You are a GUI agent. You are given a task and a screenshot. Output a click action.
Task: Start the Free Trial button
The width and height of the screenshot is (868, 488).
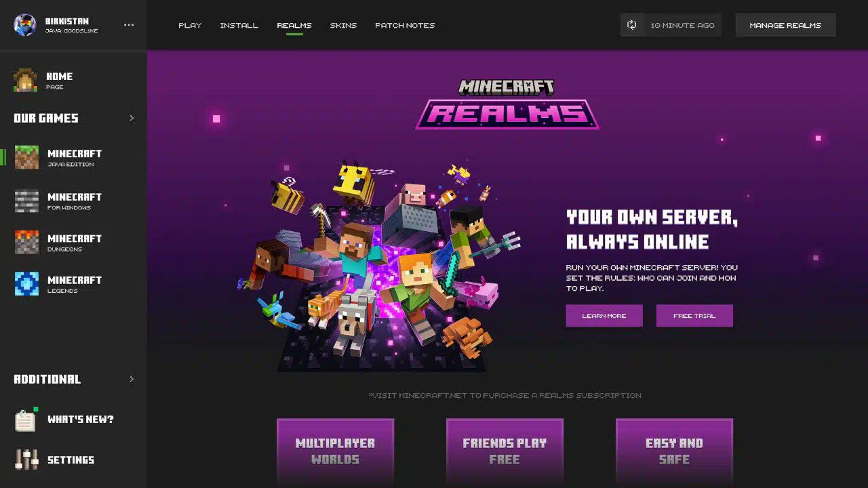point(694,316)
